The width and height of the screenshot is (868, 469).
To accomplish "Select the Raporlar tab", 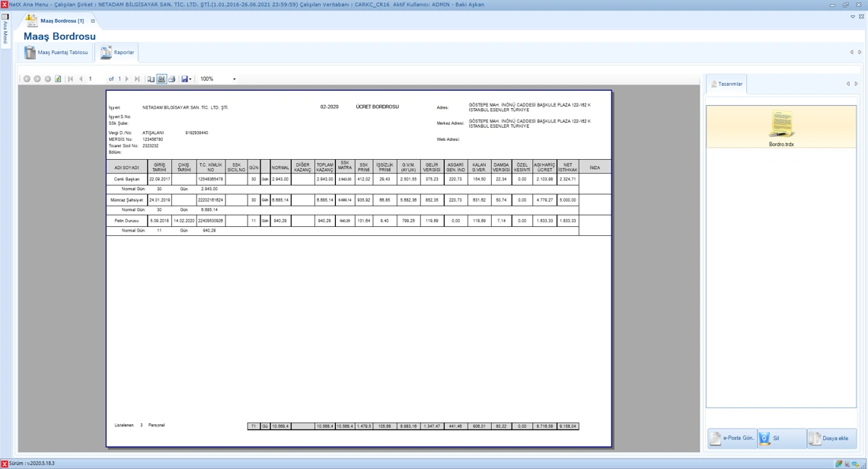I will pyautogui.click(x=118, y=53).
